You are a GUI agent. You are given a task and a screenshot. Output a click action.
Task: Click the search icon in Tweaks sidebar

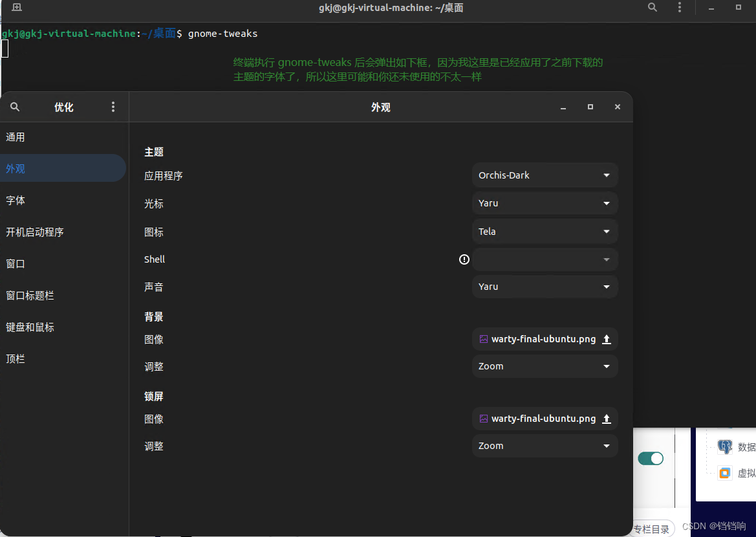15,107
